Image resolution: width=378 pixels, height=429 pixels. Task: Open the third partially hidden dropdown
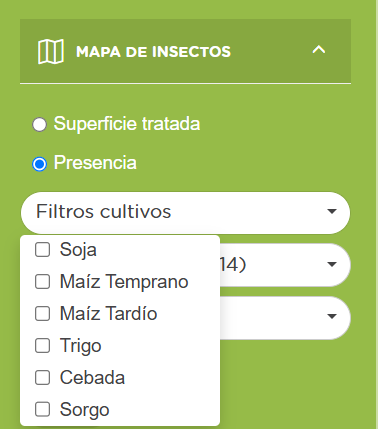285,318
